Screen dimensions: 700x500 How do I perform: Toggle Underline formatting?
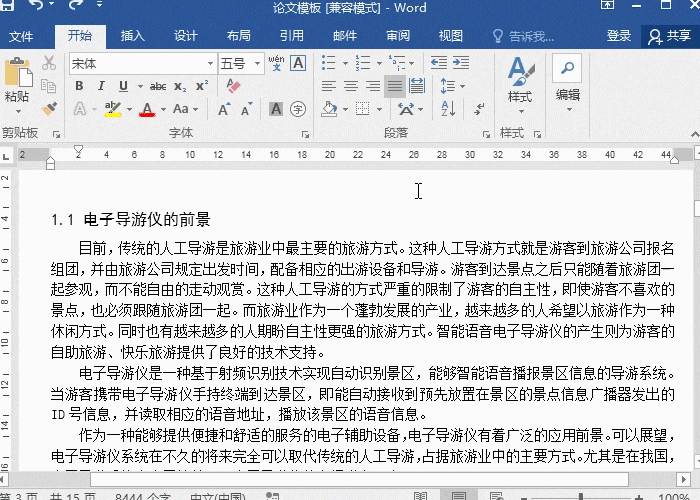tap(124, 86)
